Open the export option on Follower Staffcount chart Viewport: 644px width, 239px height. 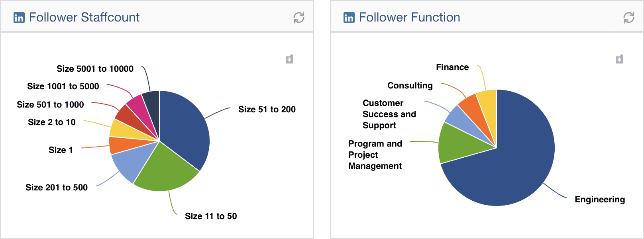[x=289, y=59]
